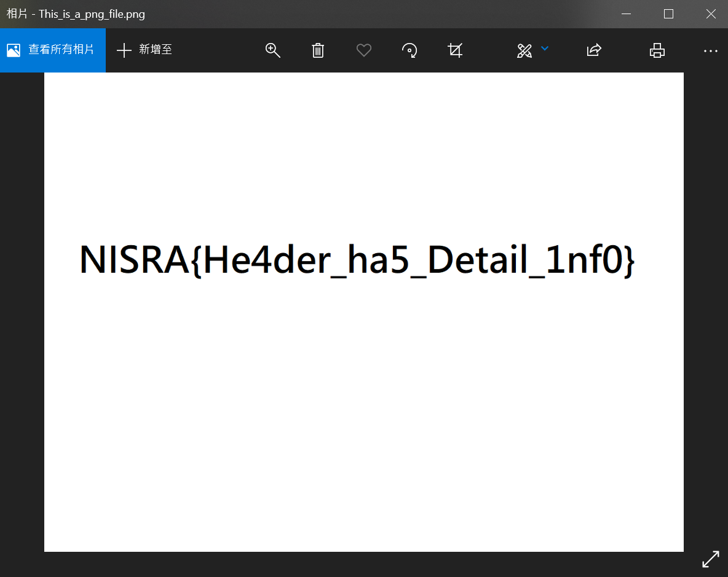Click the title This_is_a_png_file.png
Screen dimensions: 728x577
pos(92,14)
